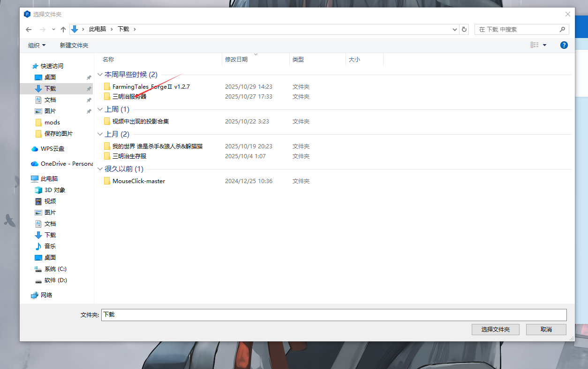Click the 文件夹 name input field
The height and width of the screenshot is (369, 588).
point(334,315)
